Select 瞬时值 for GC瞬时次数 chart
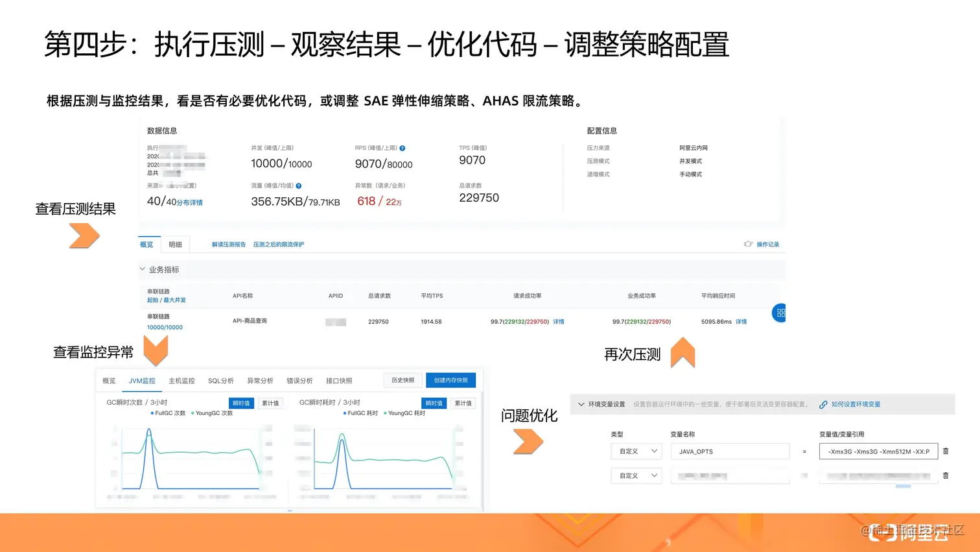Screen dimensions: 980x552 (x=241, y=403)
